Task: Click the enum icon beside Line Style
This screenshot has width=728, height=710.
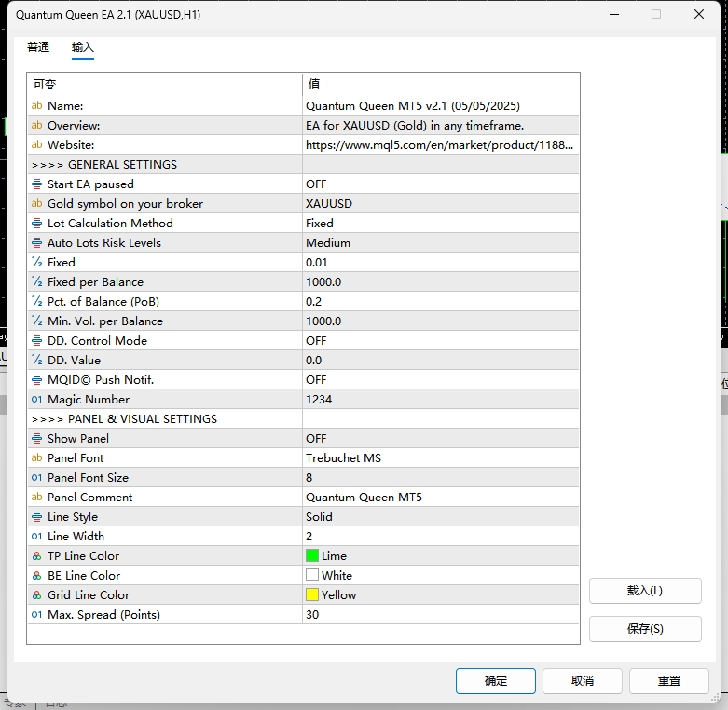Action: point(36,516)
